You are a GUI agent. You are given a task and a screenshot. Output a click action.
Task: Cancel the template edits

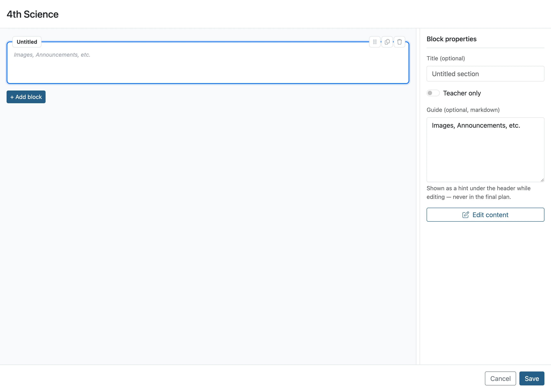point(500,378)
